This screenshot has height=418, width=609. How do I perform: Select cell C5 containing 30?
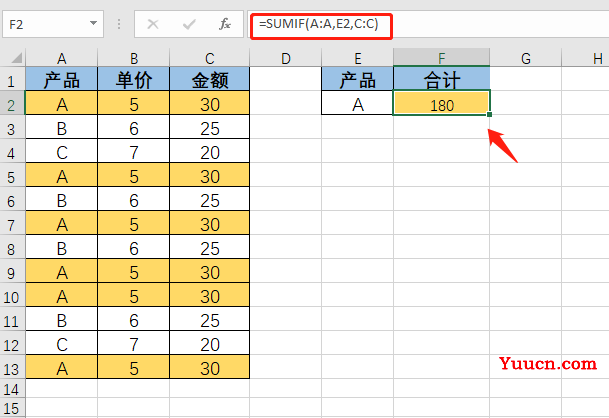point(210,177)
